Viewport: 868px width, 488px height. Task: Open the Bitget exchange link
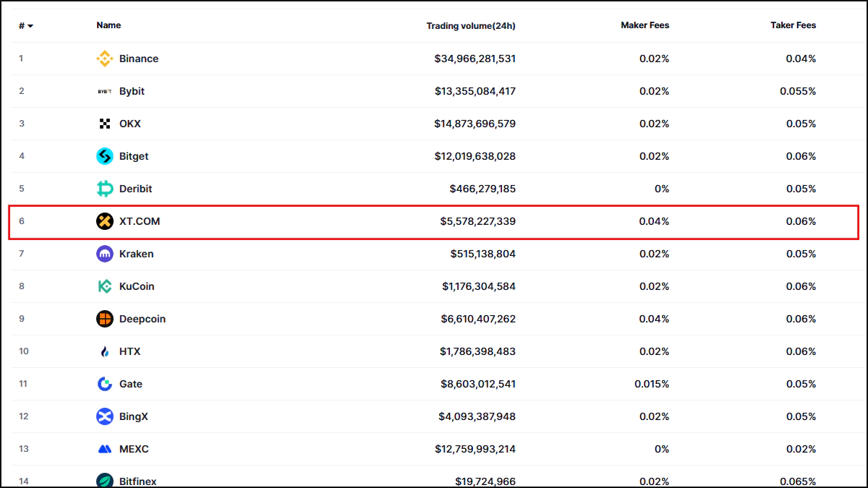point(134,156)
